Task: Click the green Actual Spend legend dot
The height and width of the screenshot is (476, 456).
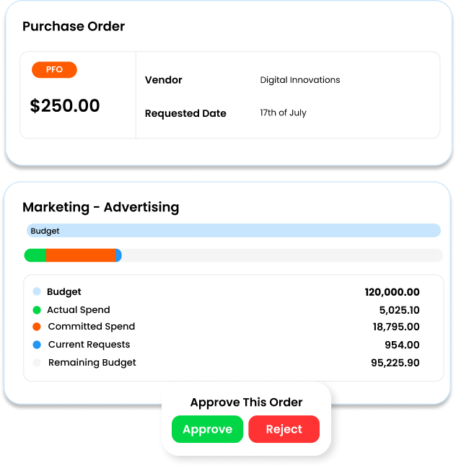Action: 37,310
